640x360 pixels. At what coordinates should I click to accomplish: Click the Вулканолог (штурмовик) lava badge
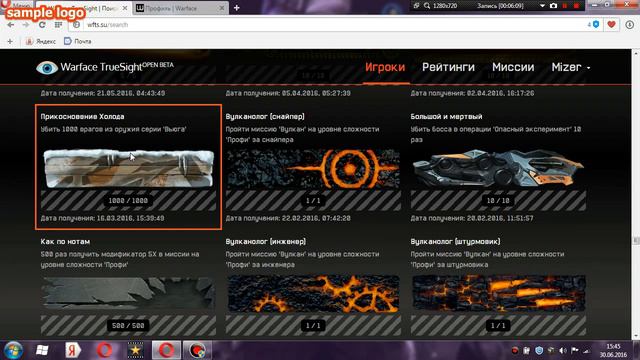pyautogui.click(x=498, y=293)
